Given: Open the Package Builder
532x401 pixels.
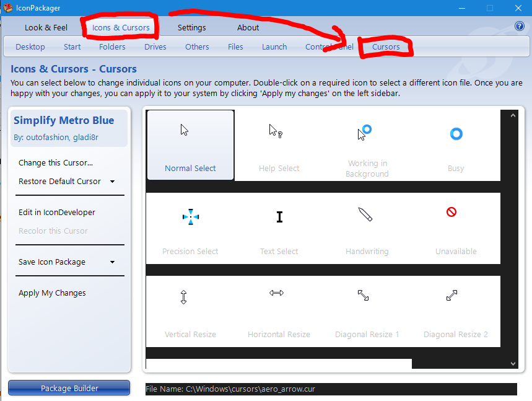Looking at the screenshot, I should (x=69, y=387).
